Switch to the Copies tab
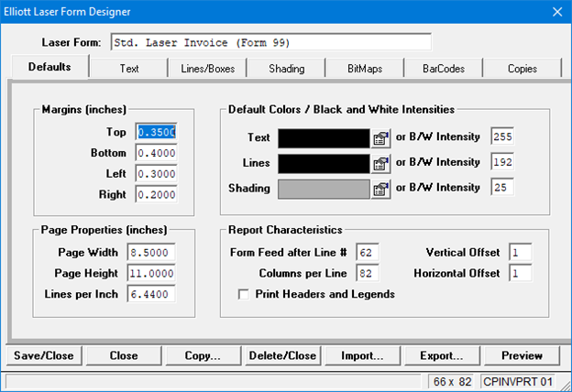572x392 pixels. 522,69
